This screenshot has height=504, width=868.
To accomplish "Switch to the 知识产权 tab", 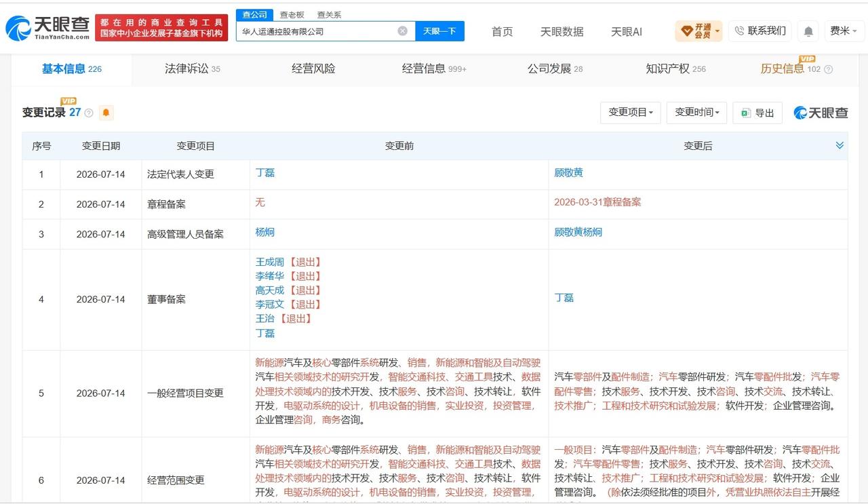I will pos(675,69).
